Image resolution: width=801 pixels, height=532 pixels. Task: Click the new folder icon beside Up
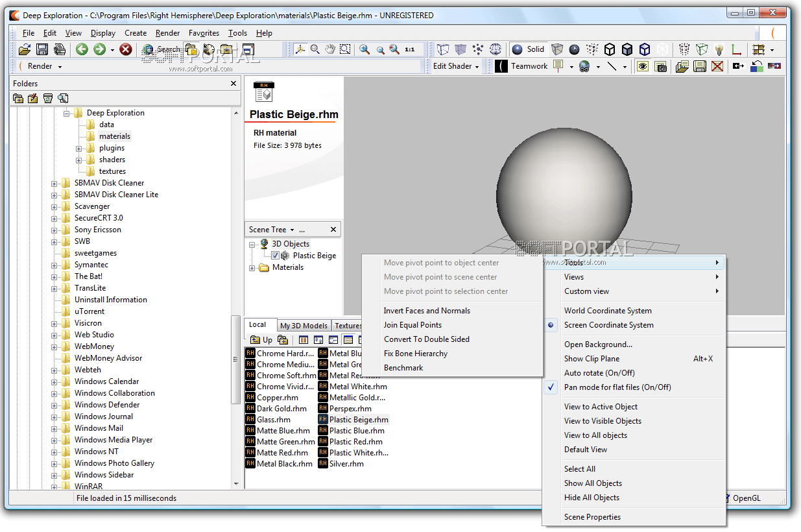coord(283,340)
